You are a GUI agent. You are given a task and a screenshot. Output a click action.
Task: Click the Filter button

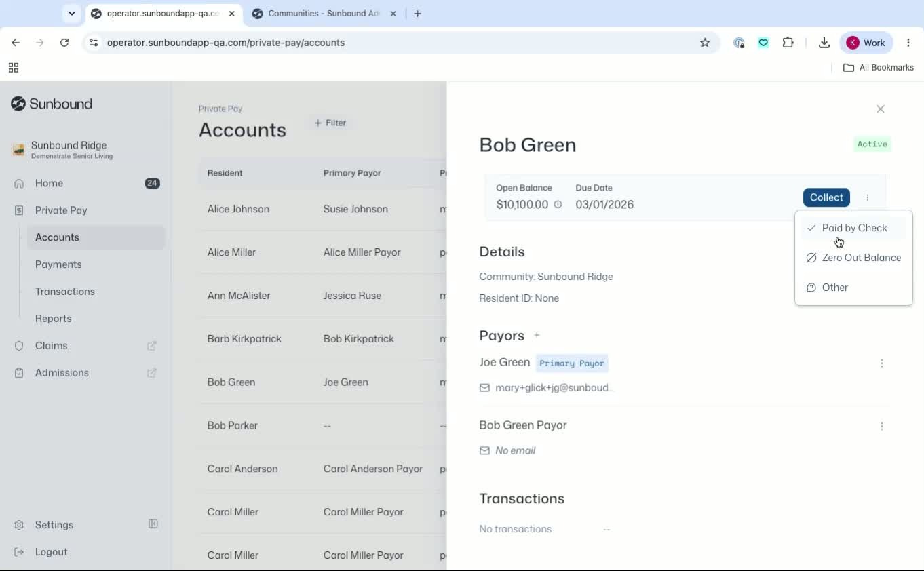[330, 123]
